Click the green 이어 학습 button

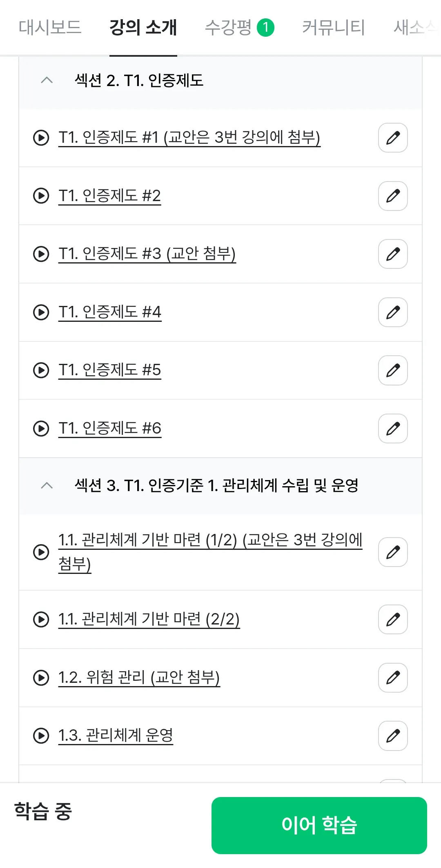click(319, 826)
